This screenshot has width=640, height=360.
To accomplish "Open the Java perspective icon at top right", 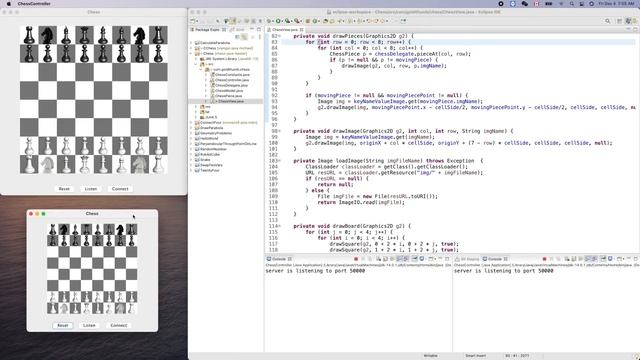I will pos(629,21).
